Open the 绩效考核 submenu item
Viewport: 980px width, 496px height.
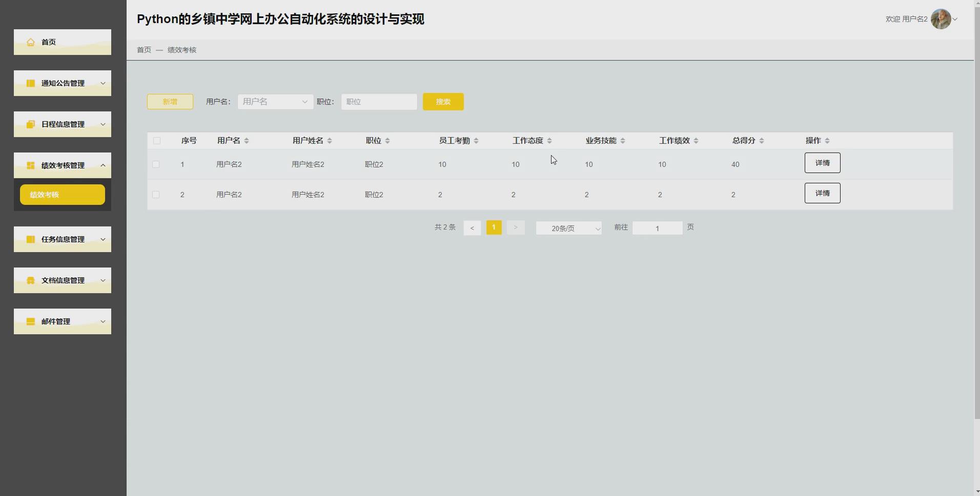[x=62, y=194]
